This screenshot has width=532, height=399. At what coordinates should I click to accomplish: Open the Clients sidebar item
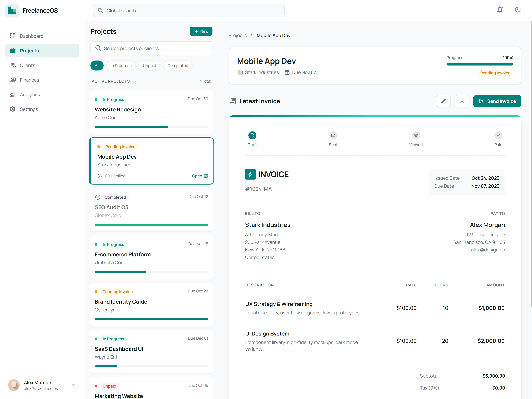pyautogui.click(x=27, y=65)
